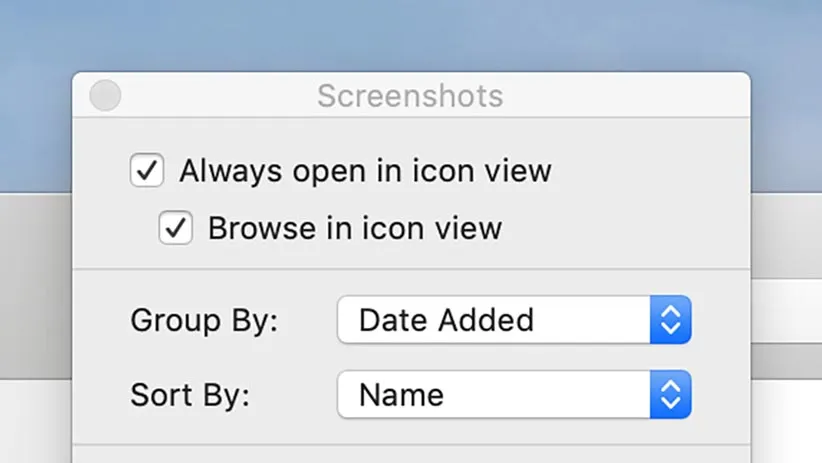822x463 pixels.
Task: Click the blue arrows on the Sort By popup
Action: (671, 394)
